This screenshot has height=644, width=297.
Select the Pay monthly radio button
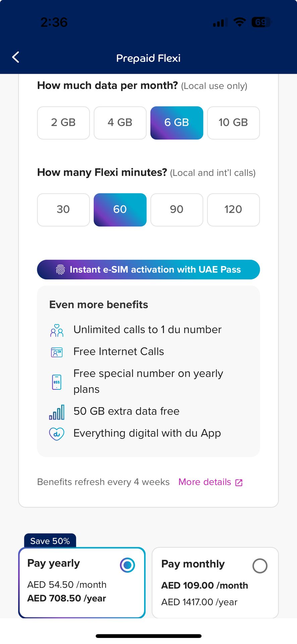coord(260,566)
